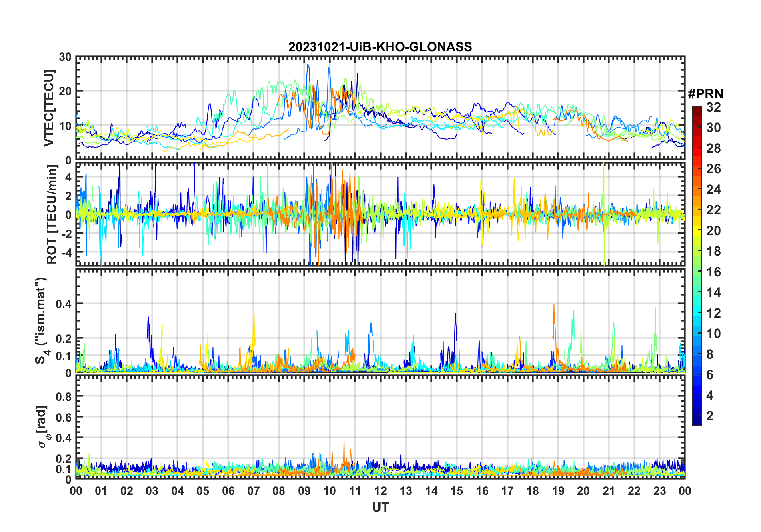The width and height of the screenshot is (761, 532).
Task: Click the colorbar tick label 10
Action: [x=713, y=334]
